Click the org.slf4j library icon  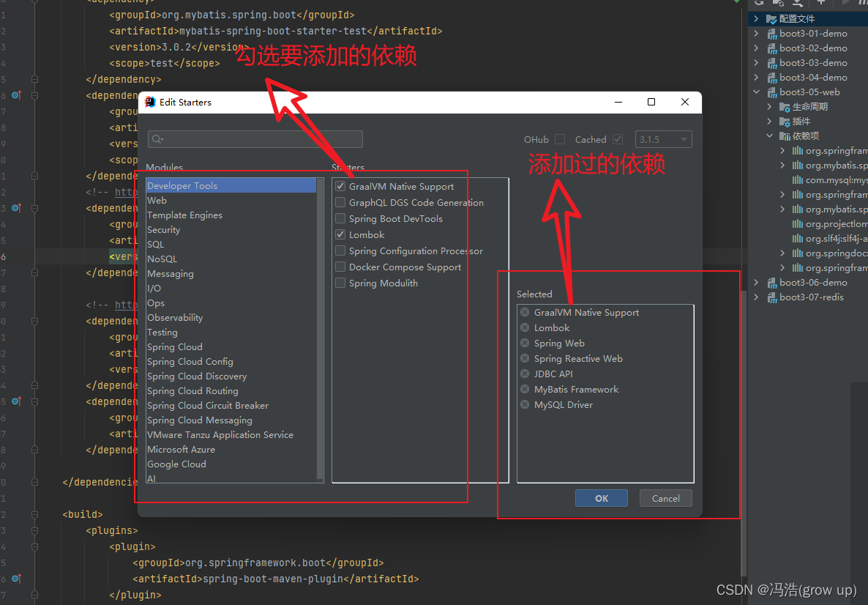point(797,239)
